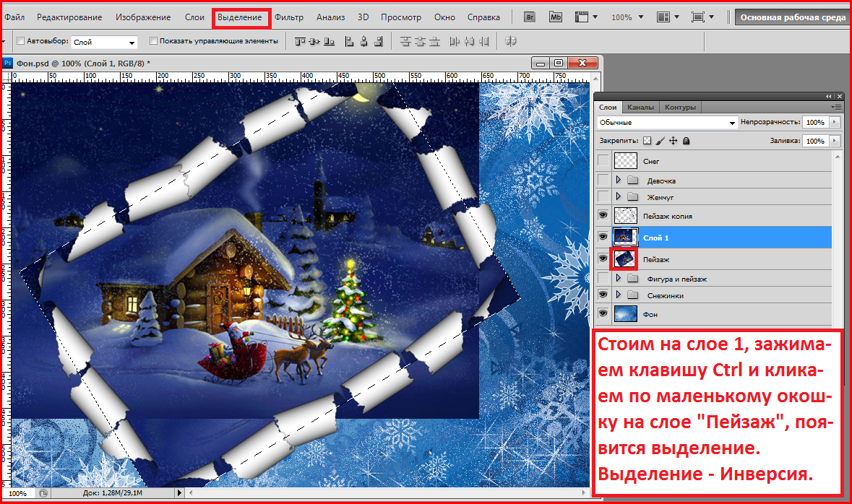Launch Adobe Bridge from the Br icon
Screen dimensions: 852x504
[x=529, y=17]
